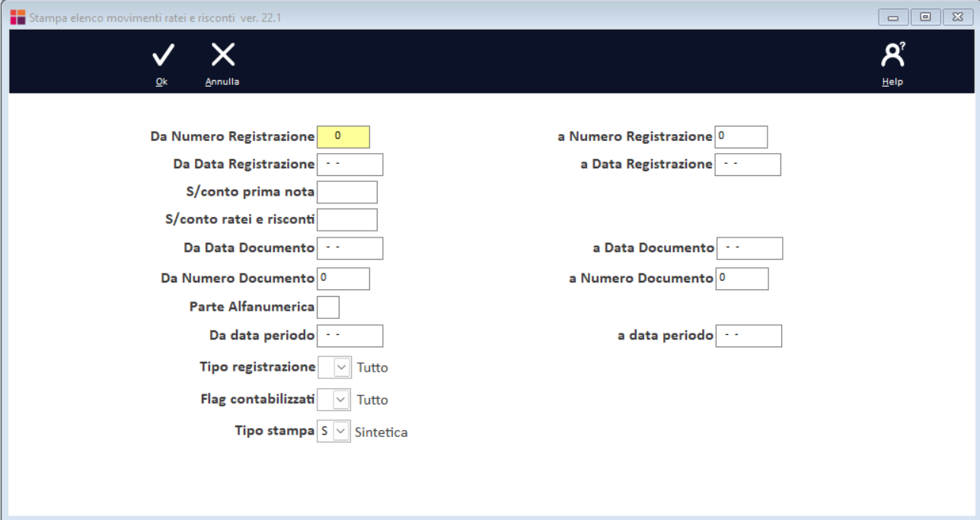Click the 'Da Numero Documento' label
Screen dimensions: 980x520
tap(238, 278)
